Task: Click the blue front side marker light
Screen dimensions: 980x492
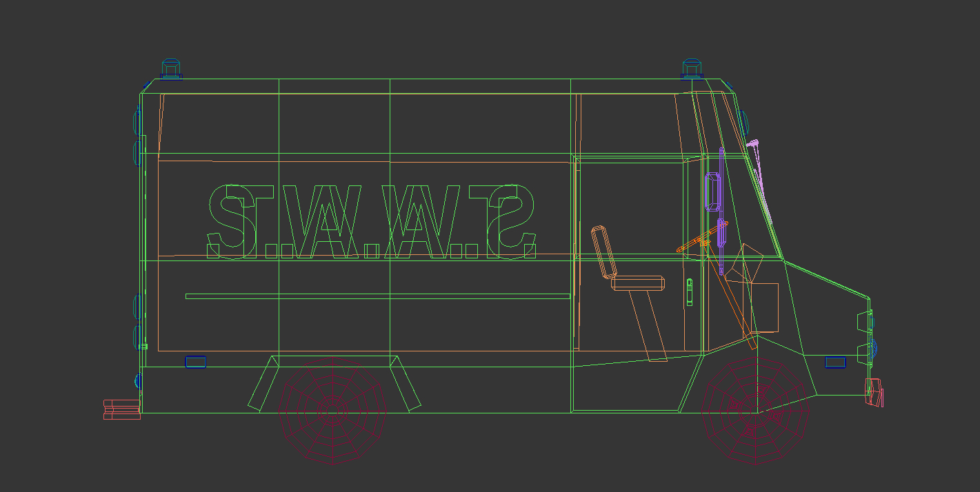Action: click(x=836, y=362)
